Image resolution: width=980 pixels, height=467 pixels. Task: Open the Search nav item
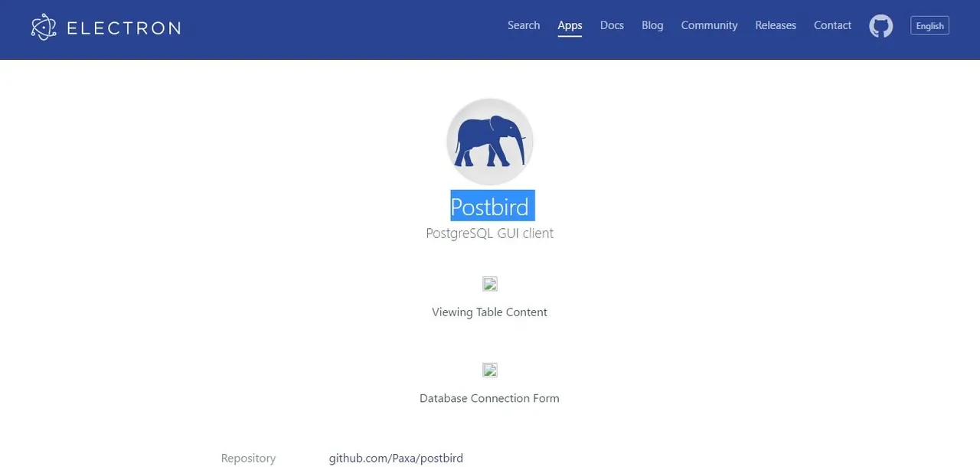[524, 25]
